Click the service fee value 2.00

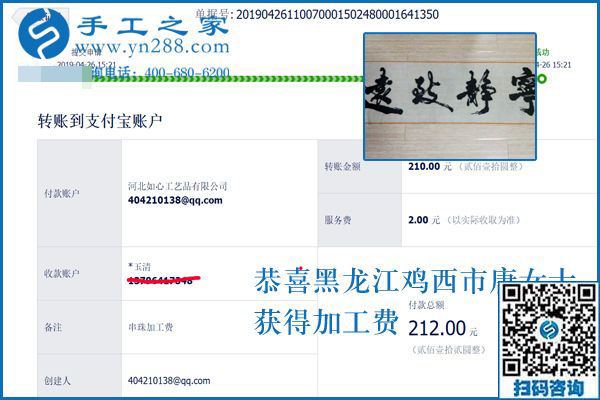418,220
